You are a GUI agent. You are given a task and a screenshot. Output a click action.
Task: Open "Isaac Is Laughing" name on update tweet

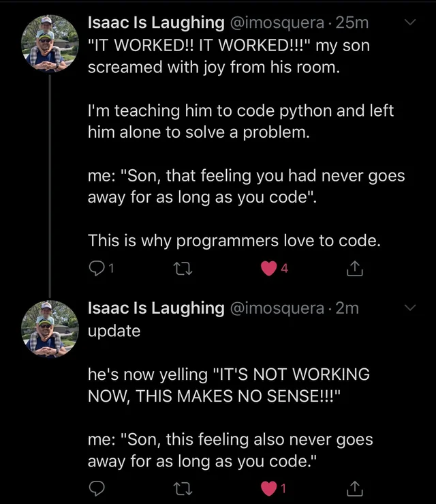[x=156, y=308]
